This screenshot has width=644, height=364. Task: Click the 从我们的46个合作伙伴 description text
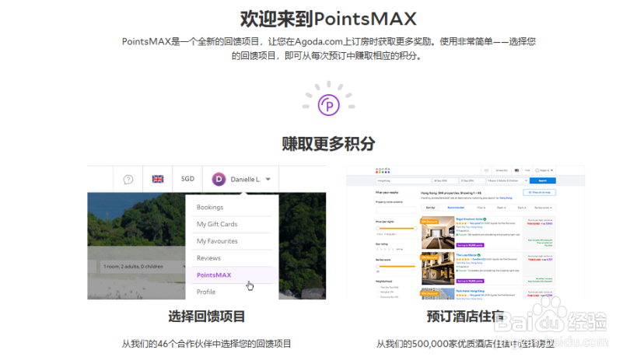207,344
